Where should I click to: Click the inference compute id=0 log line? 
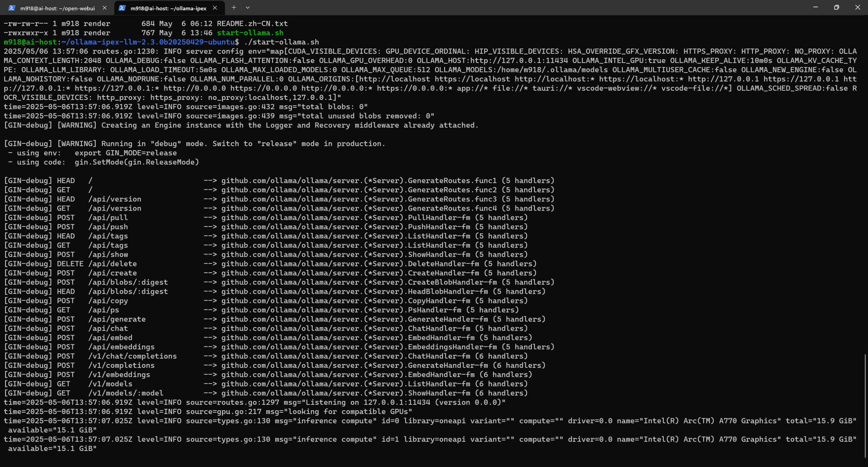point(430,425)
